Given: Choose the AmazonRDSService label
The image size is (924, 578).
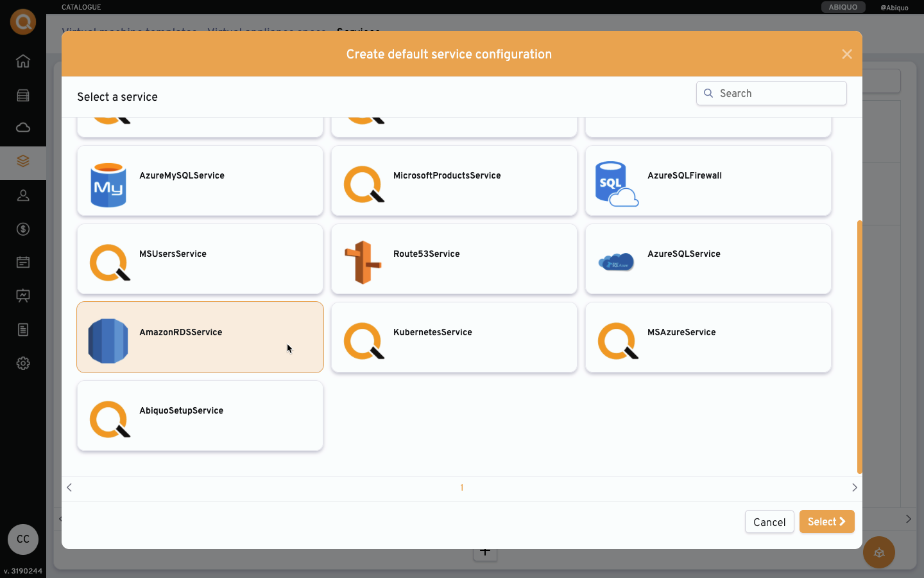Looking at the screenshot, I should click(x=180, y=332).
